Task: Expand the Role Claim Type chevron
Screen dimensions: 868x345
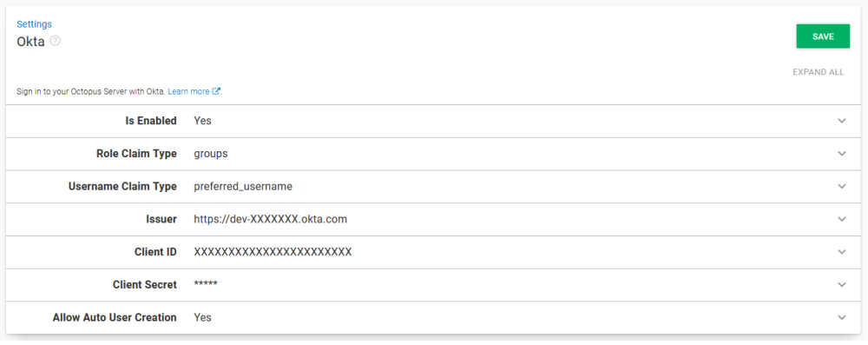Action: click(842, 154)
